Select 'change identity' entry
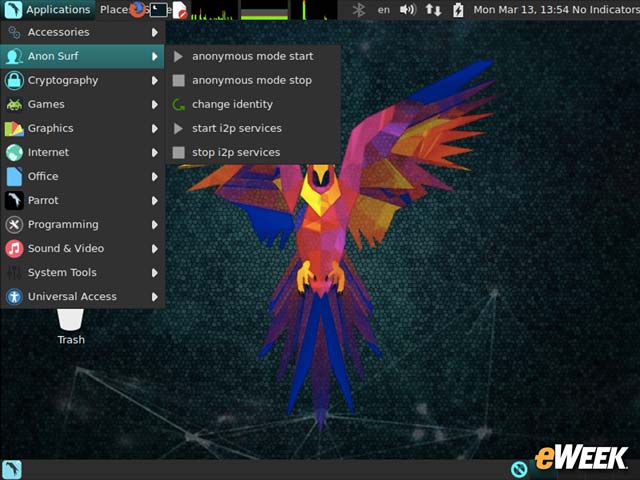 [253, 104]
